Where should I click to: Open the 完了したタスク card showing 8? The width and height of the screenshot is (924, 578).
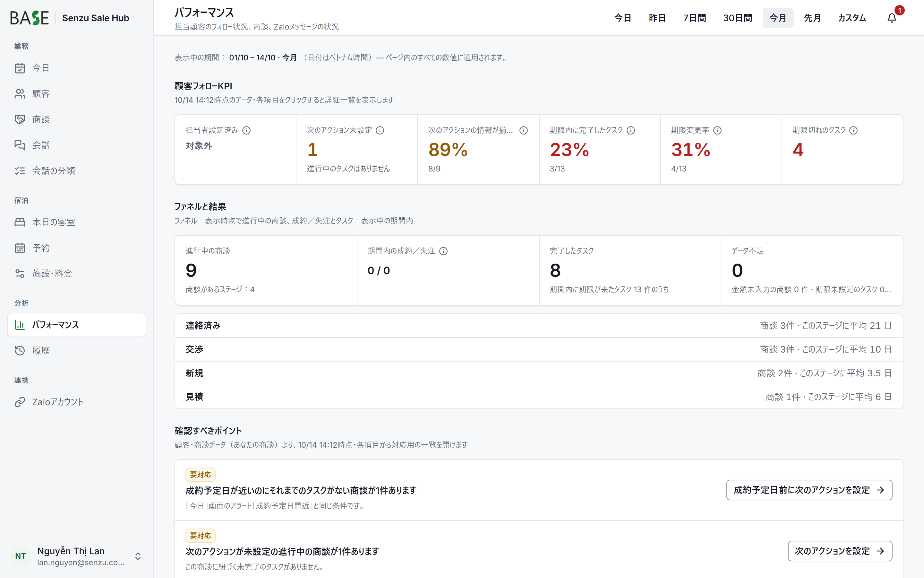[x=630, y=270]
